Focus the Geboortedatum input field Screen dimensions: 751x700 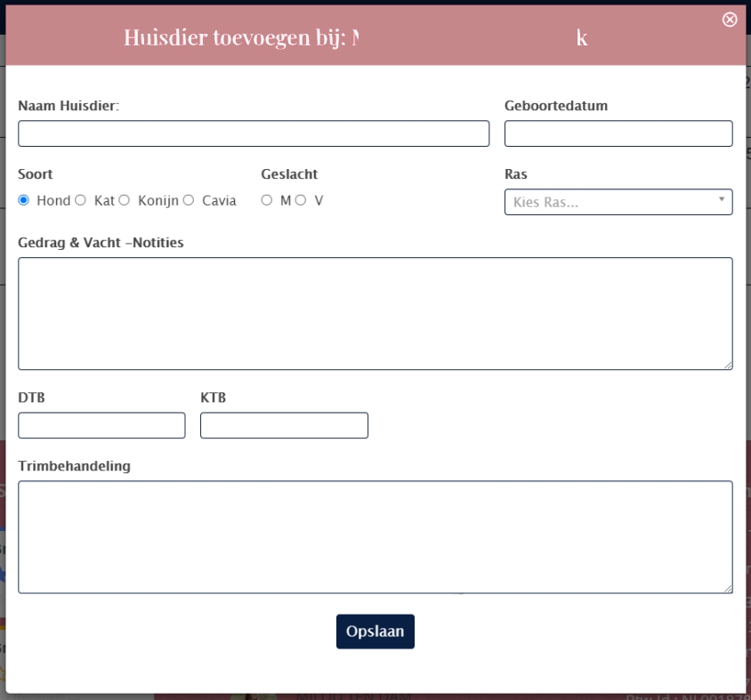(x=618, y=133)
